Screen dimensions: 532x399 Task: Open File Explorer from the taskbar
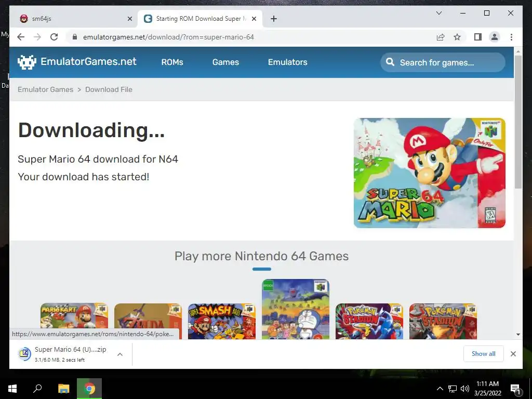point(63,389)
